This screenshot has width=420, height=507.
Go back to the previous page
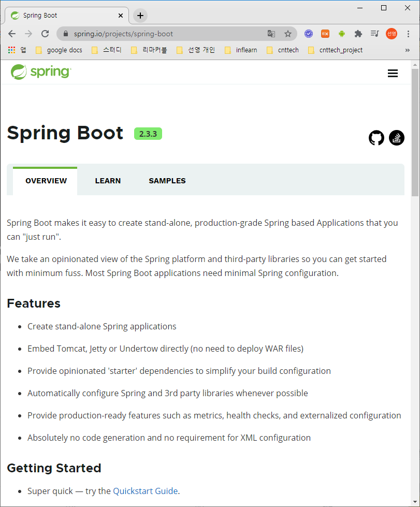[12, 34]
